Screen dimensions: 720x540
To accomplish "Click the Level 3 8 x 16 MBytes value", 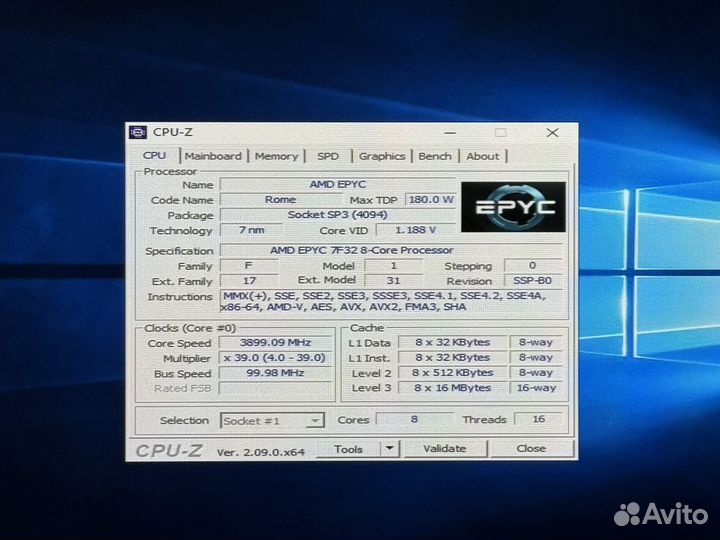I will pyautogui.click(x=453, y=388).
